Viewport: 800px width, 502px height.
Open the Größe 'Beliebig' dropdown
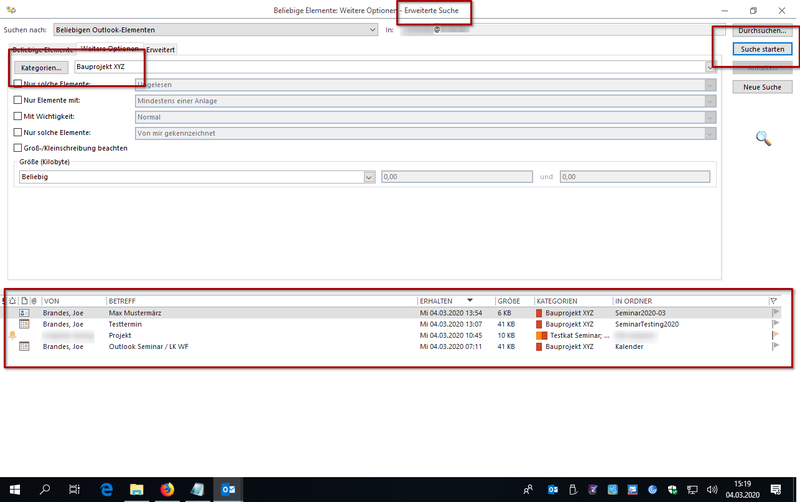(x=369, y=177)
